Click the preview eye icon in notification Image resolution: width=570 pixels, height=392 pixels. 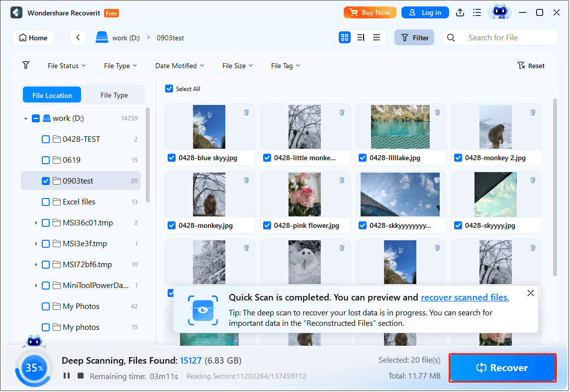203,310
